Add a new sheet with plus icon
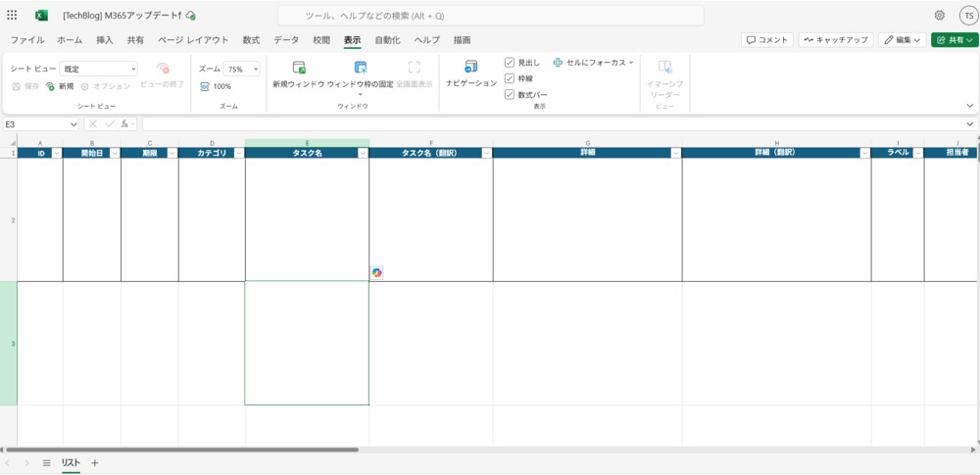The height and width of the screenshot is (475, 980). 95,462
